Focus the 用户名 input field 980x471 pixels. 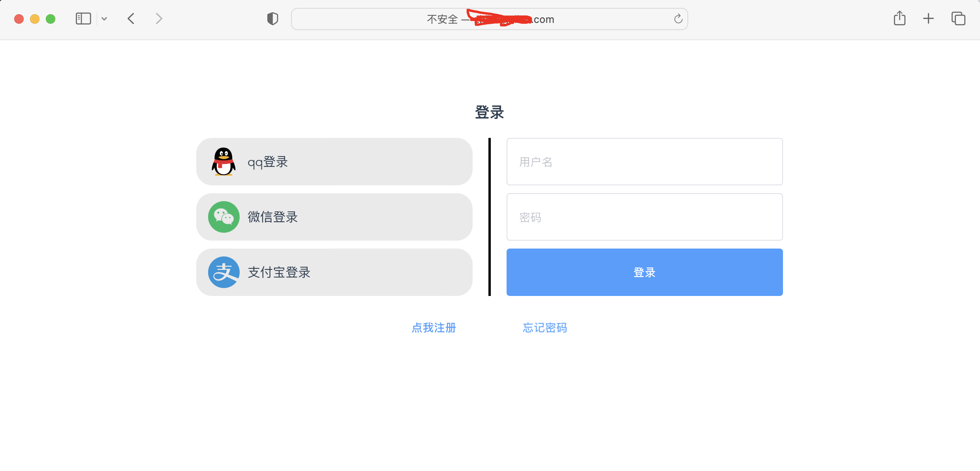tap(644, 162)
